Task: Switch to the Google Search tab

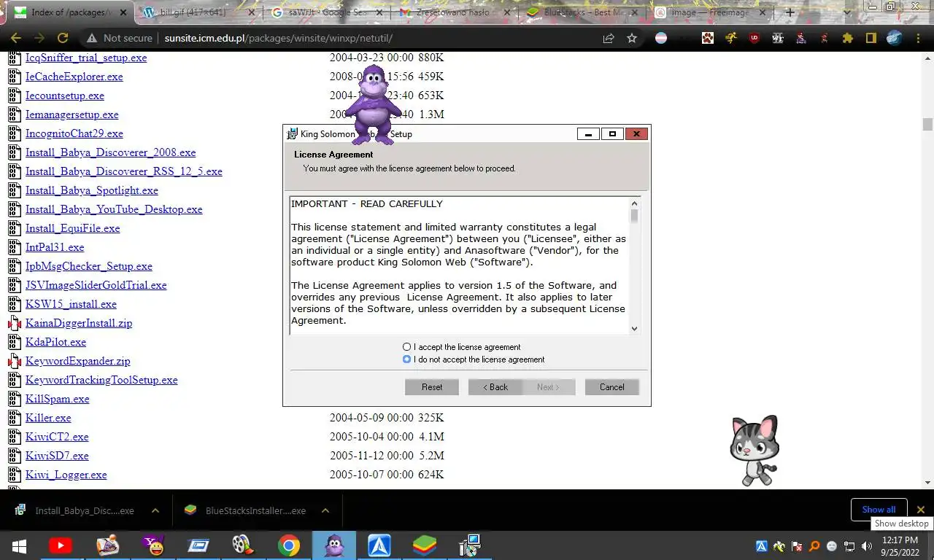Action: (326, 12)
